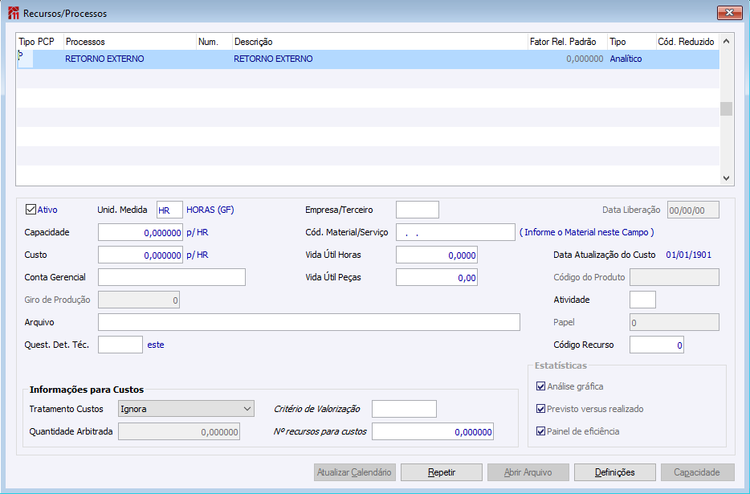Click the grid scroll down arrow

(x=726, y=178)
